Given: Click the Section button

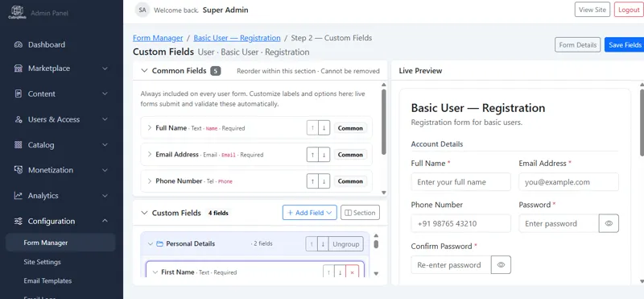Looking at the screenshot, I should pyautogui.click(x=360, y=213).
